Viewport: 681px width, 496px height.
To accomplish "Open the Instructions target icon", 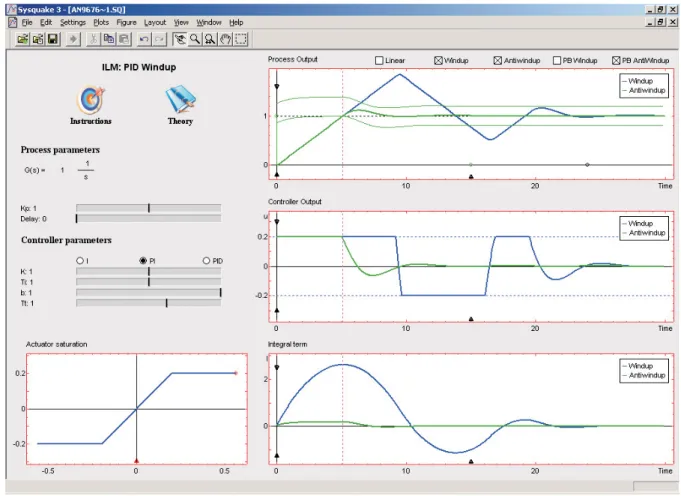I will click(x=91, y=99).
